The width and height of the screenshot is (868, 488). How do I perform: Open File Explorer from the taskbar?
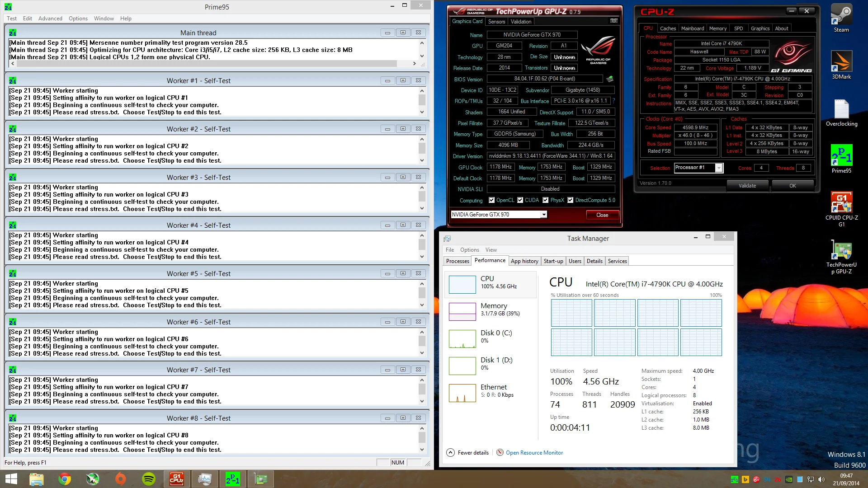(36, 479)
